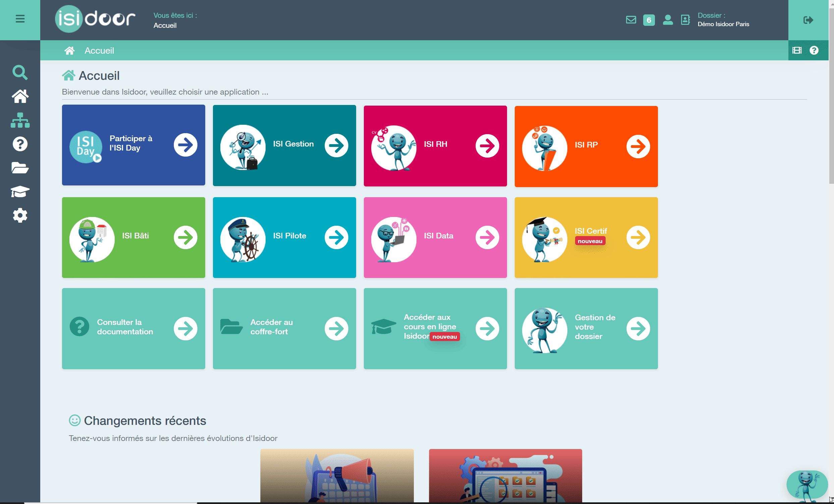The height and width of the screenshot is (504, 834).
Task: Open the 'ISI Certif' label
Action: (591, 231)
